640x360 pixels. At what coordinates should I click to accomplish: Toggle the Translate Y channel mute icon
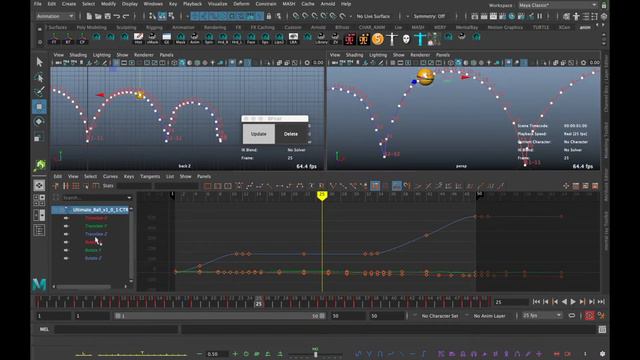point(66,226)
